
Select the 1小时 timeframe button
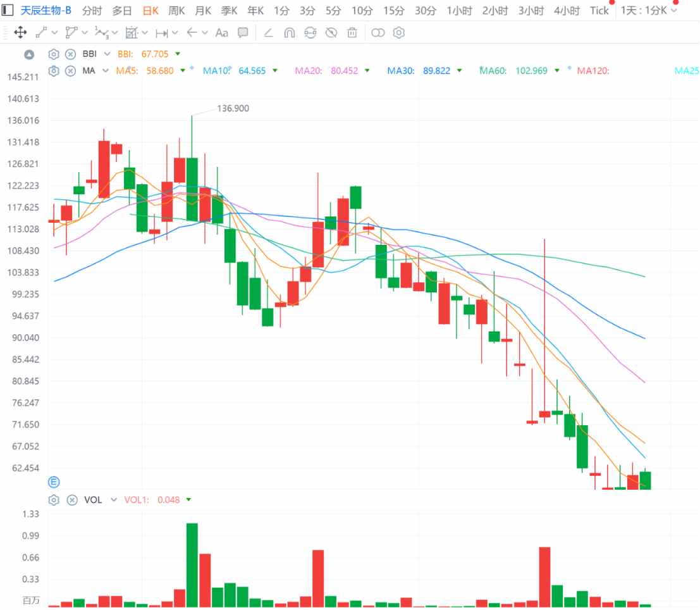point(459,10)
